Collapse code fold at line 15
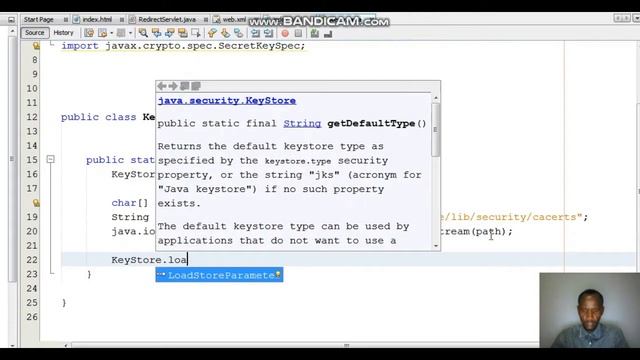640x360 pixels. [50, 159]
